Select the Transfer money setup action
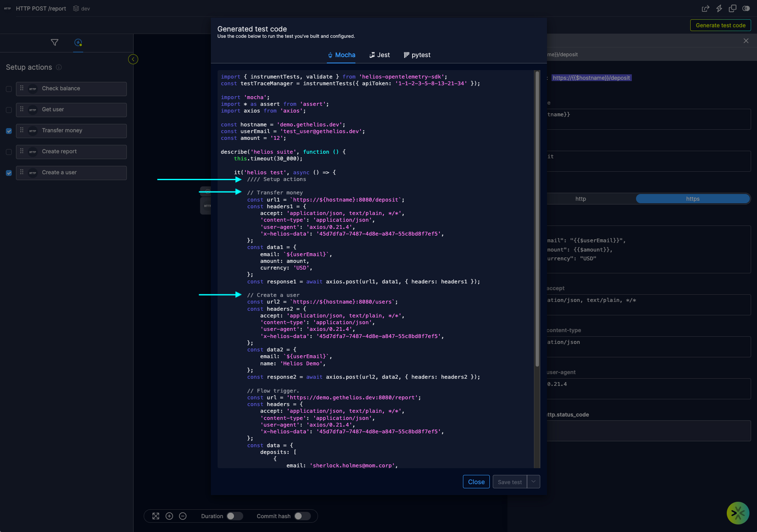The width and height of the screenshot is (757, 532). (x=71, y=131)
